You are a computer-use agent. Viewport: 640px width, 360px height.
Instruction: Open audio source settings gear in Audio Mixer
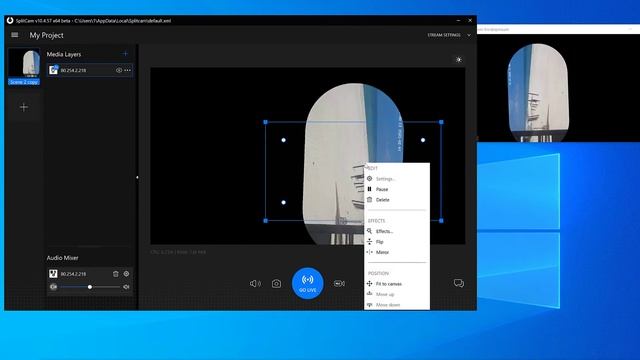click(x=126, y=274)
